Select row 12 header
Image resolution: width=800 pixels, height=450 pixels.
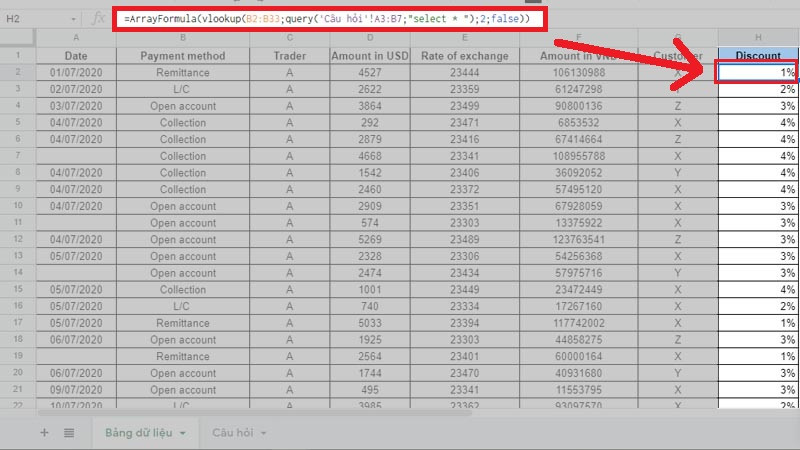(18, 239)
